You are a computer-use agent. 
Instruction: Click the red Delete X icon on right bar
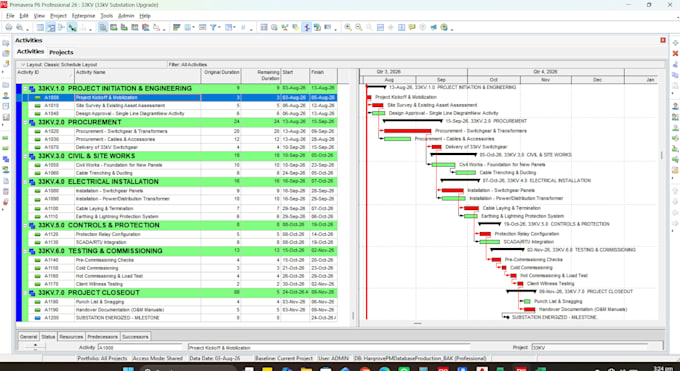coord(675,53)
